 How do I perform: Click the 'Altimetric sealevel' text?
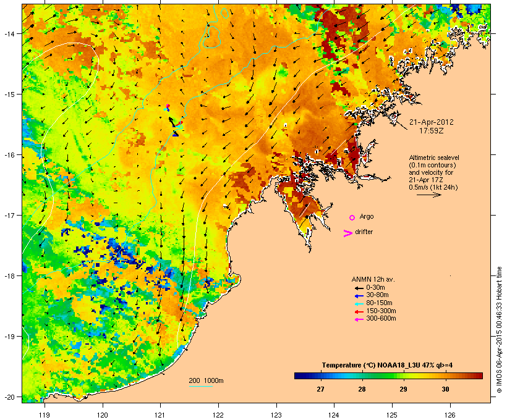pyautogui.click(x=434, y=157)
